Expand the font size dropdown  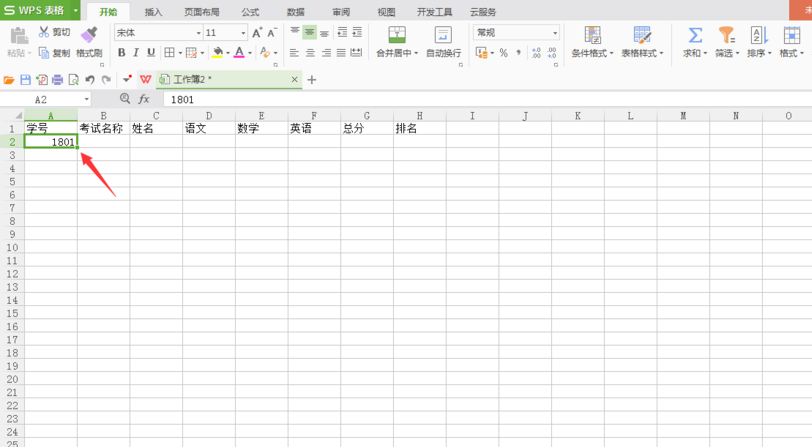(x=243, y=33)
